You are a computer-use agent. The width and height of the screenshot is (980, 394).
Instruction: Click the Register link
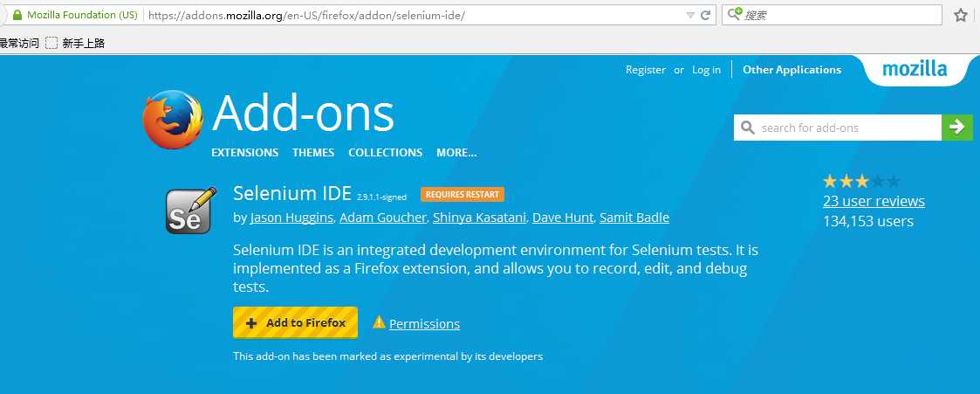pos(646,70)
